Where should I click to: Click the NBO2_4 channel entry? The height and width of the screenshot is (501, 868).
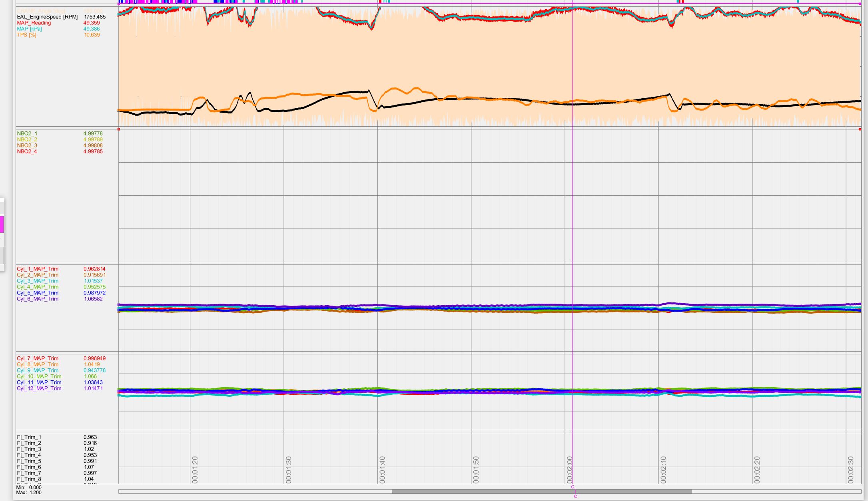tap(27, 151)
